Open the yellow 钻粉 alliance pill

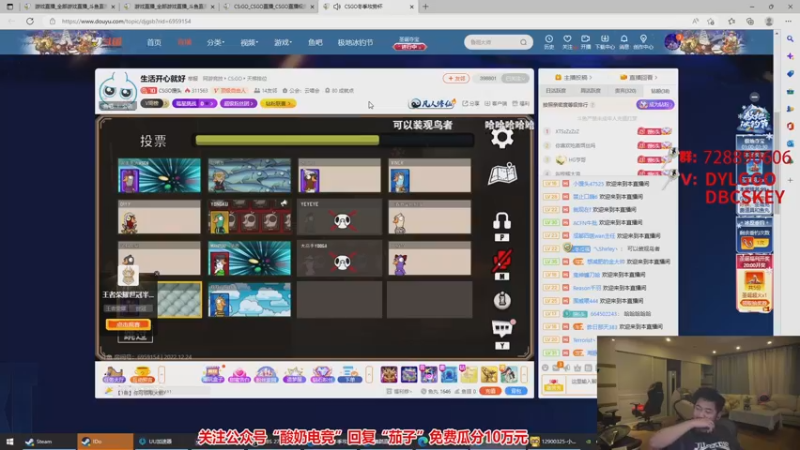pos(278,104)
